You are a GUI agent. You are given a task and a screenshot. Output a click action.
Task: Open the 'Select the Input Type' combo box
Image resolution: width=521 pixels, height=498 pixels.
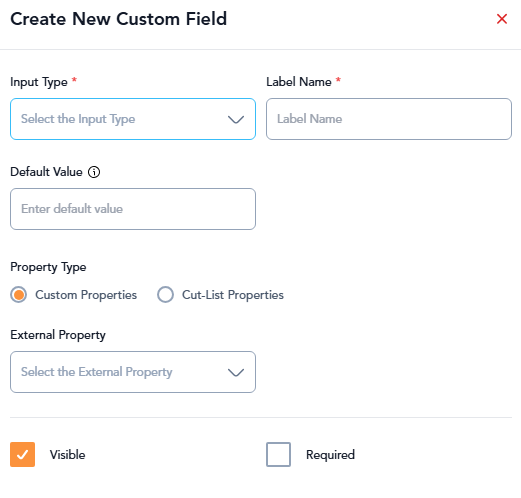point(133,119)
